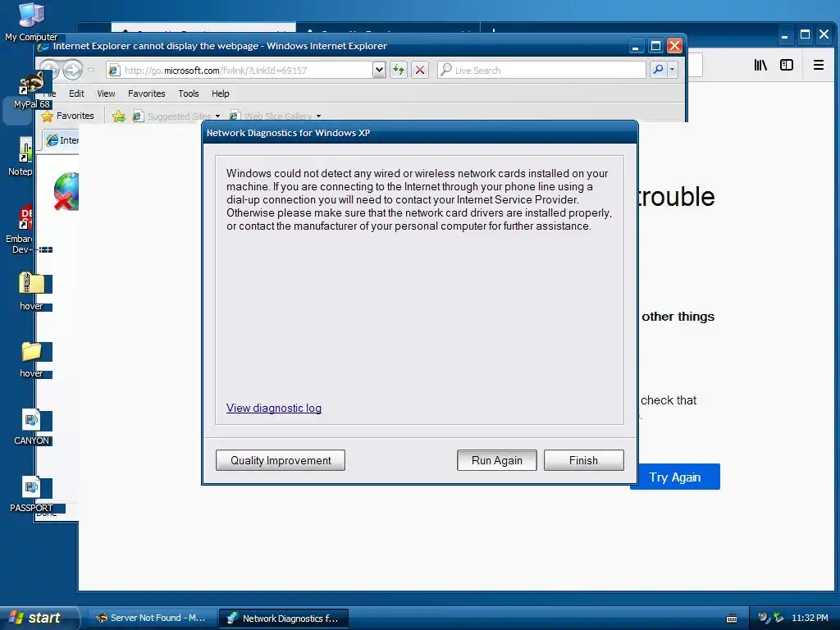Click the Live Search magnifier button
The height and width of the screenshot is (630, 840).
658,70
